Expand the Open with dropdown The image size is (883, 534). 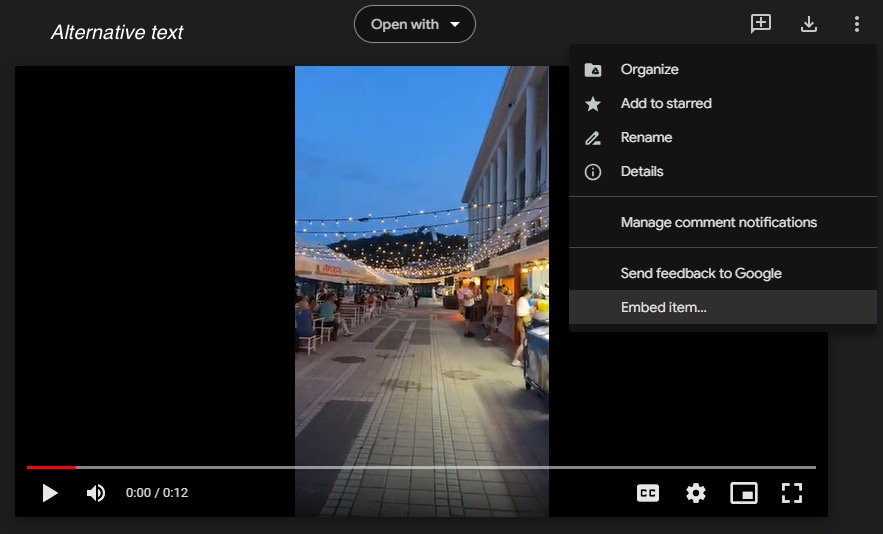(415, 24)
